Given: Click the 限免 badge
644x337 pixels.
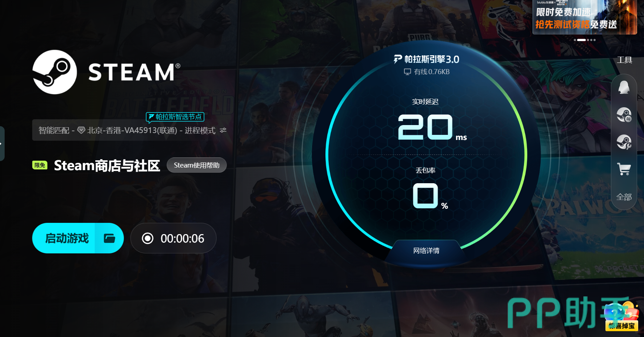Looking at the screenshot, I should pyautogui.click(x=40, y=165).
